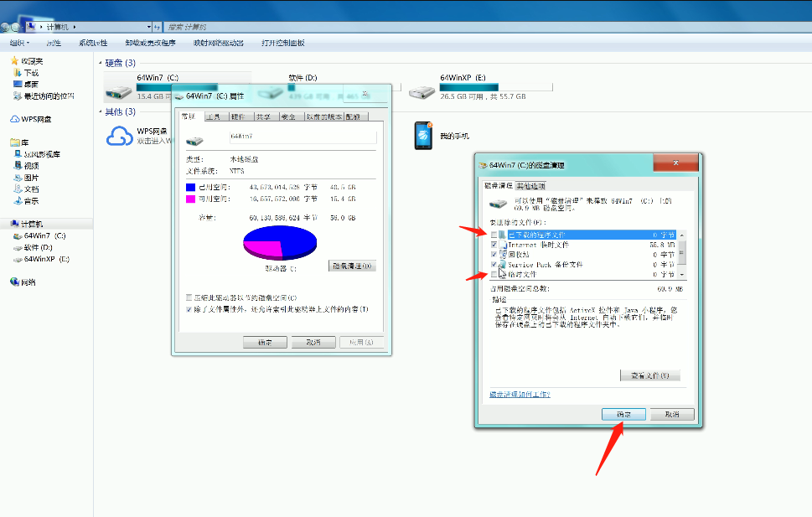The width and height of the screenshot is (812, 517).
Task: Click the 查看文件 button
Action: pos(650,375)
